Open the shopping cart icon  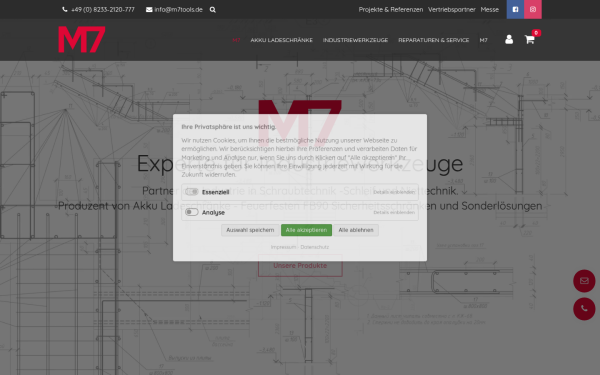(529, 39)
